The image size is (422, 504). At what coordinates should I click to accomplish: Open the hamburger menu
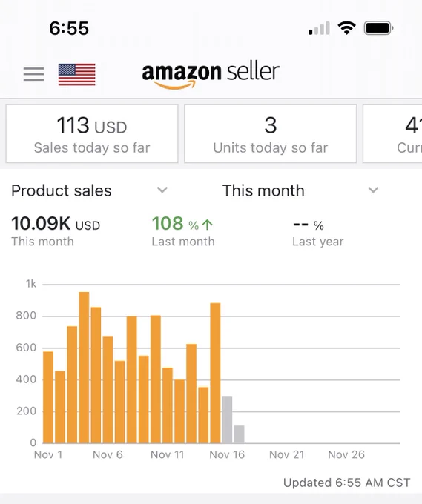tap(34, 74)
